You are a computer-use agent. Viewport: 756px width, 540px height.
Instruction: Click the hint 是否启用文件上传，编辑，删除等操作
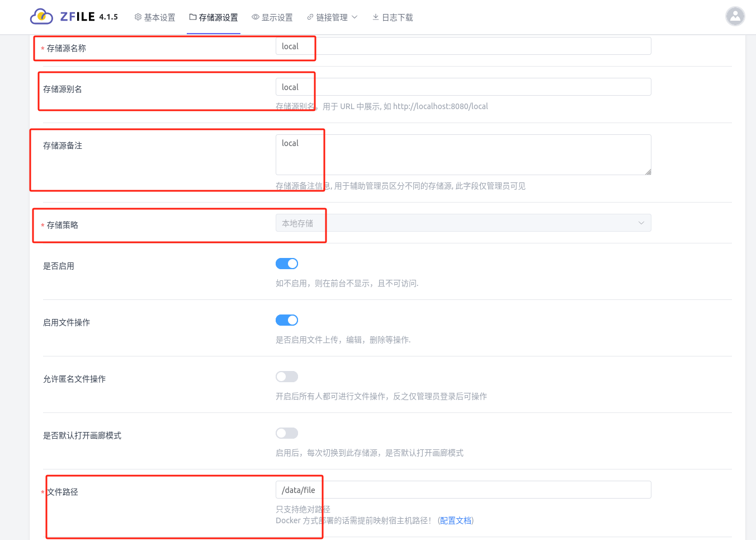coord(343,340)
